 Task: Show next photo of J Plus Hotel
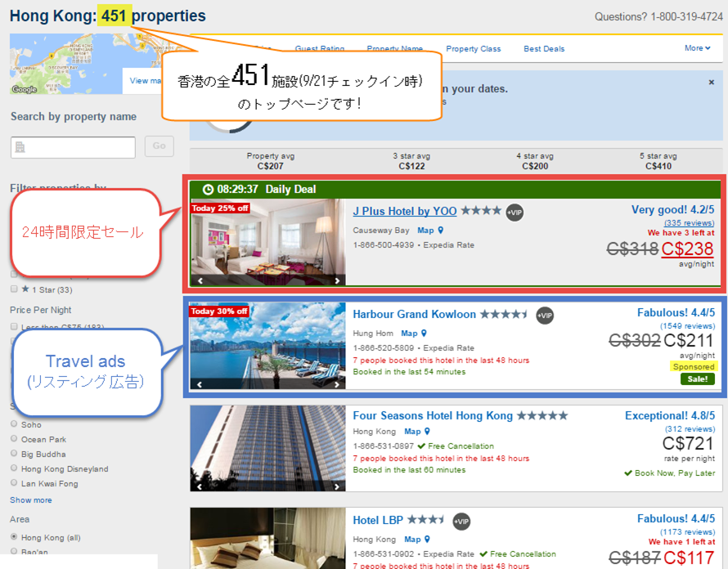click(x=337, y=280)
